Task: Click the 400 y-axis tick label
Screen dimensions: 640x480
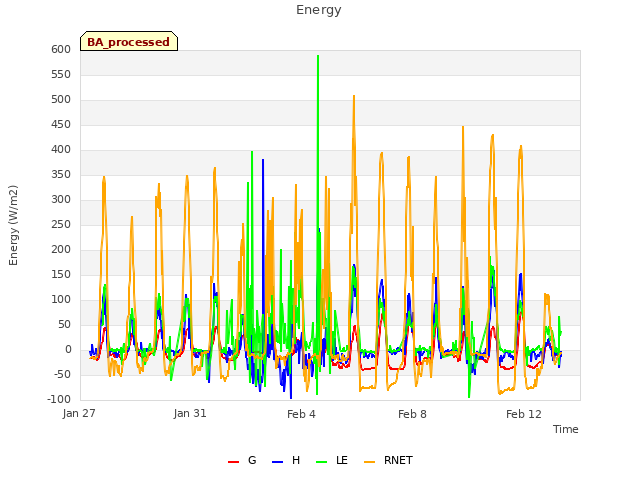Action: tap(61, 149)
